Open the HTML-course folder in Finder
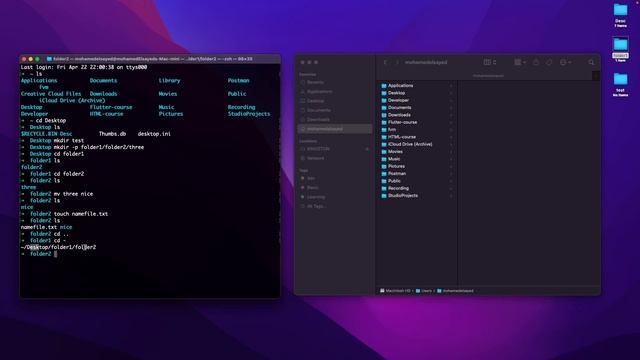This screenshot has width=640, height=360. pyautogui.click(x=416, y=137)
